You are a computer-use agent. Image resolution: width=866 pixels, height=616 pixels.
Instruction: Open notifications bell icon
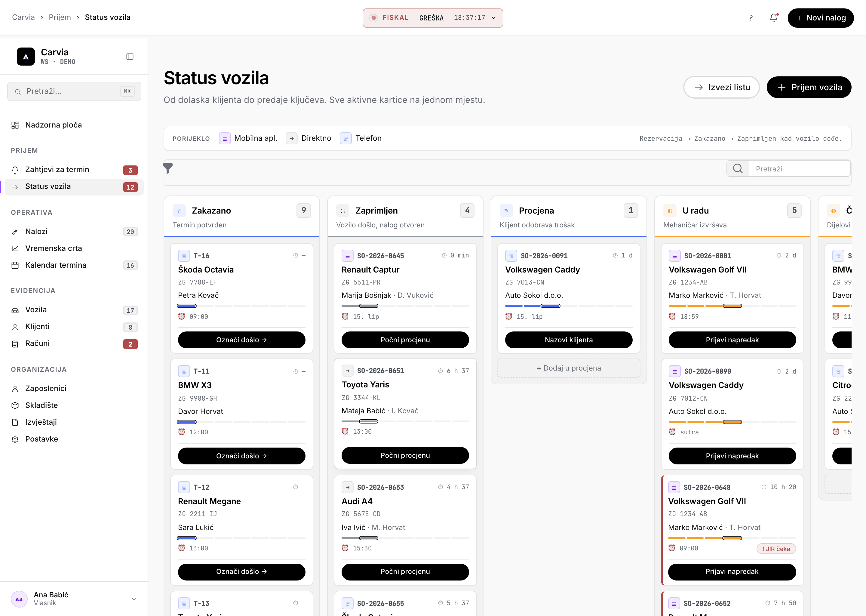[x=773, y=18]
